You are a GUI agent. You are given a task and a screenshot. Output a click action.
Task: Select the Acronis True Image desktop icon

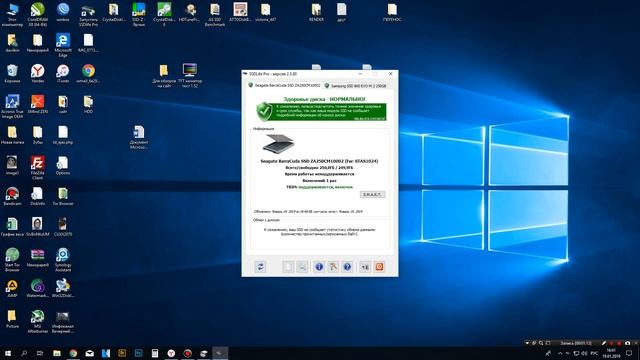pyautogui.click(x=12, y=107)
